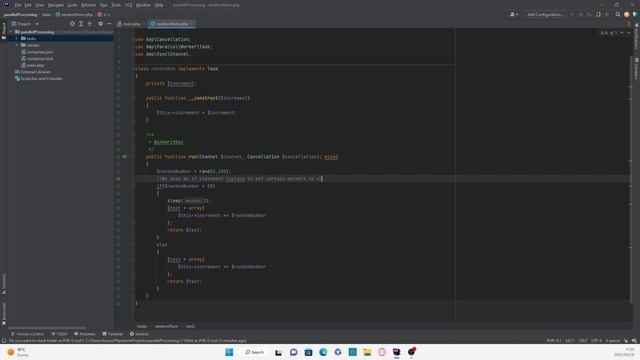Open the TODO tool window
640x360 pixels.
click(x=60, y=334)
